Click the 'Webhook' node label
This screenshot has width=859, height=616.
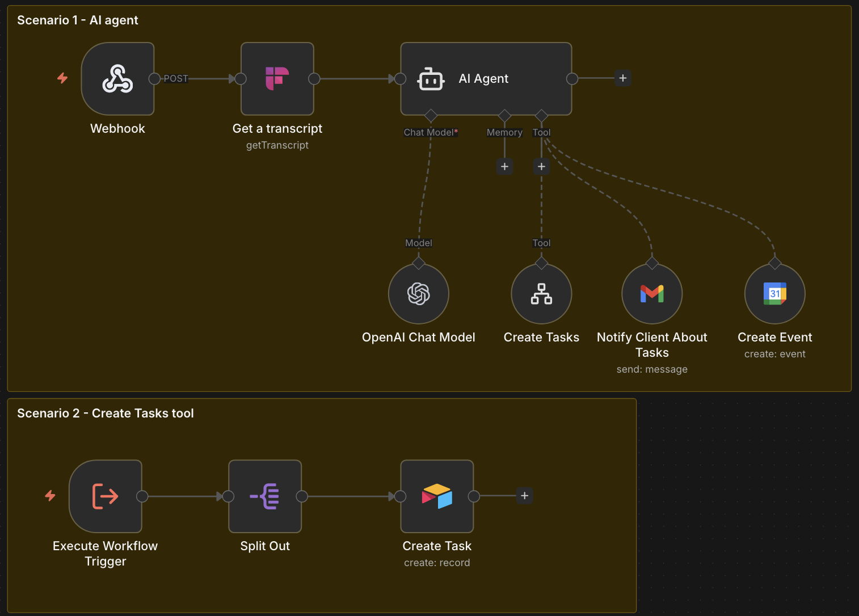click(118, 129)
